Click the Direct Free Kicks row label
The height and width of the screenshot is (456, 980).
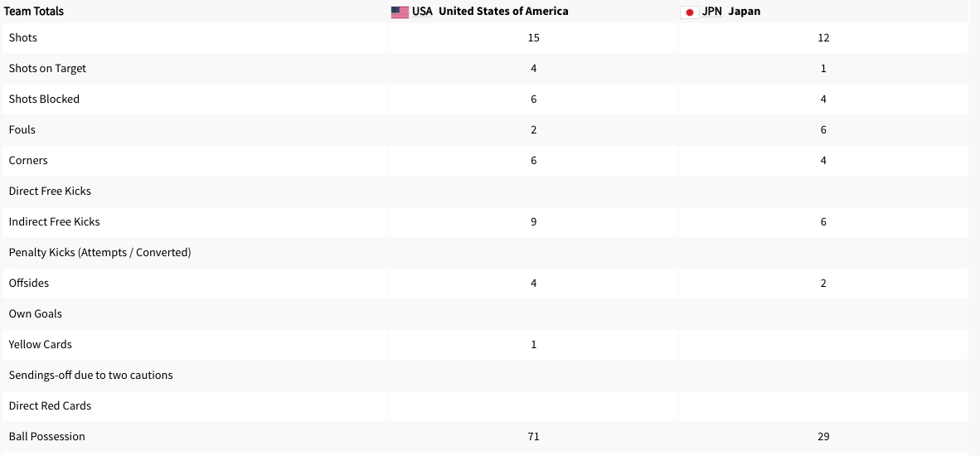(x=50, y=191)
